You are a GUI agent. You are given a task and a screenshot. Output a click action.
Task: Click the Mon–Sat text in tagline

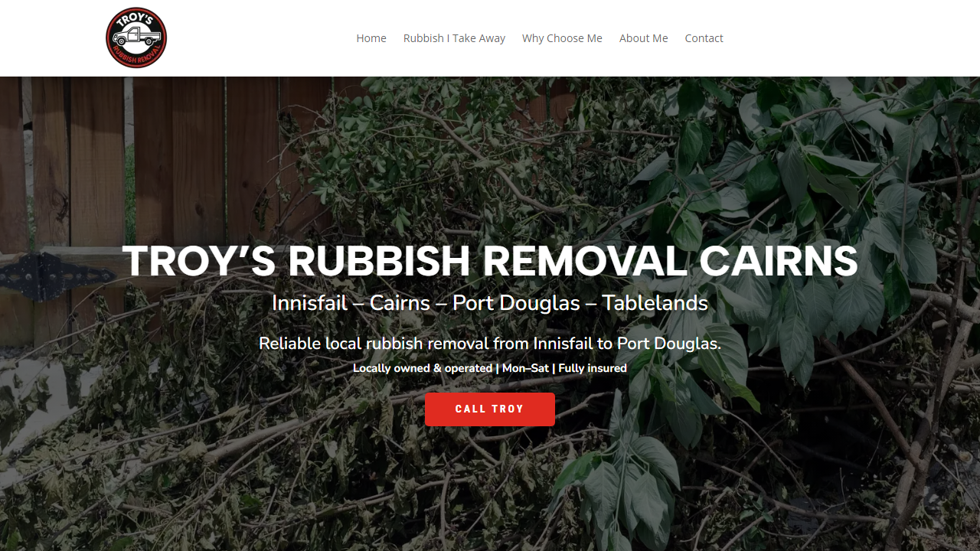pyautogui.click(x=525, y=368)
